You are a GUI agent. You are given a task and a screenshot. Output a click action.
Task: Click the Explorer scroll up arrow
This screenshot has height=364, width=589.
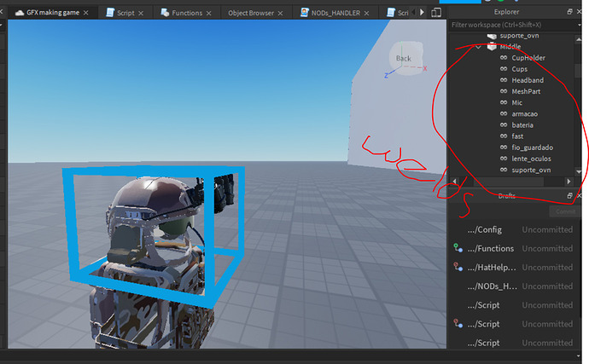(x=578, y=39)
